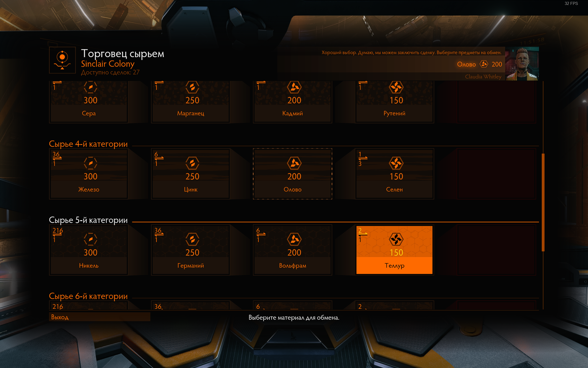
Task: Click the Сырье 4-й категории header
Action: 88,144
